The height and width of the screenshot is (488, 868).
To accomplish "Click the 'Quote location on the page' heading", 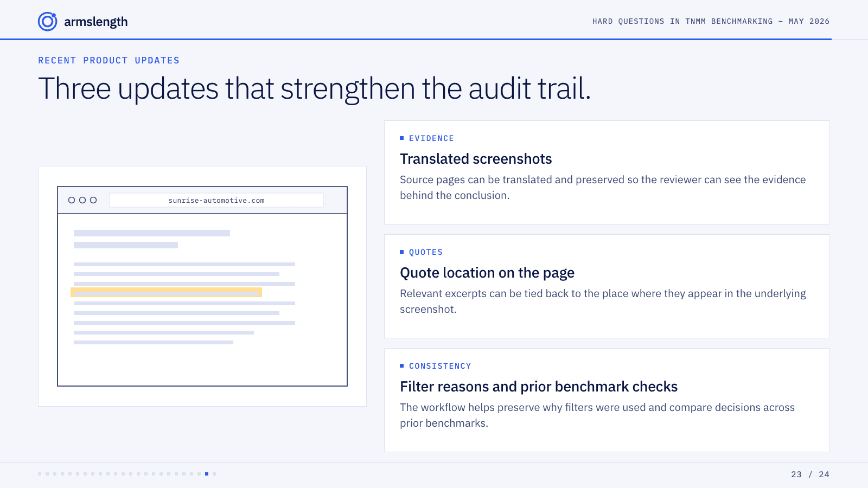I will click(487, 273).
